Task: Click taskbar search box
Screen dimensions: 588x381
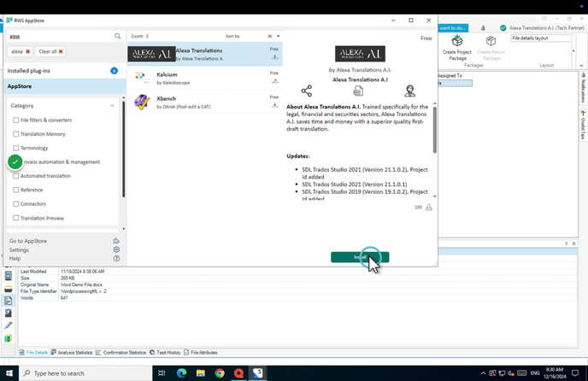Action: click(86, 373)
